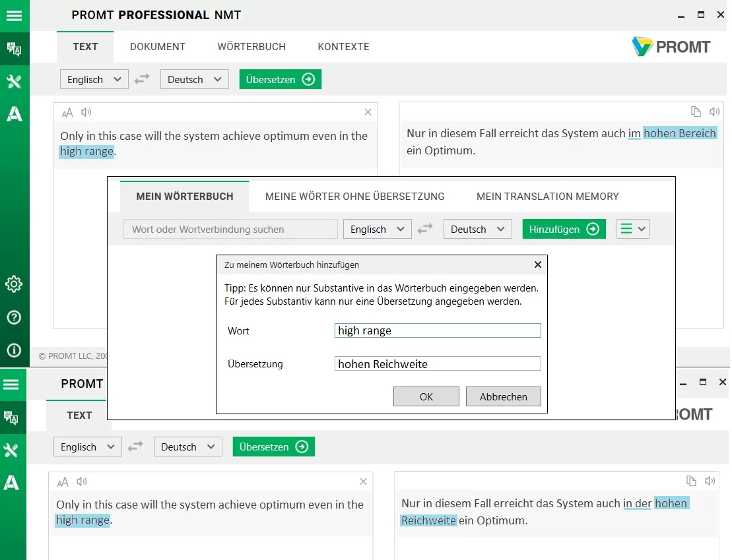Play source text speaker in top window

coord(86,112)
